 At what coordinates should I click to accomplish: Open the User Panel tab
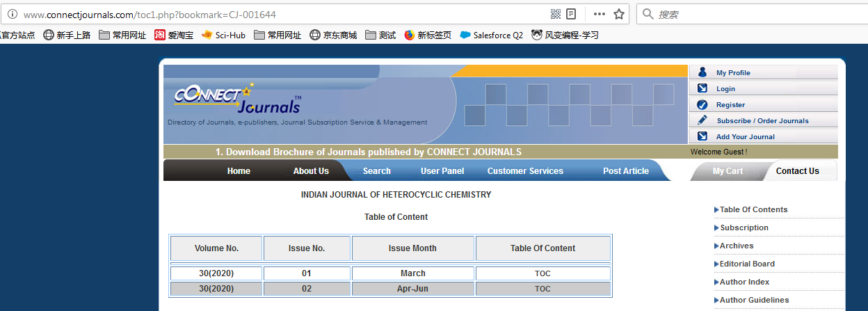tap(442, 171)
